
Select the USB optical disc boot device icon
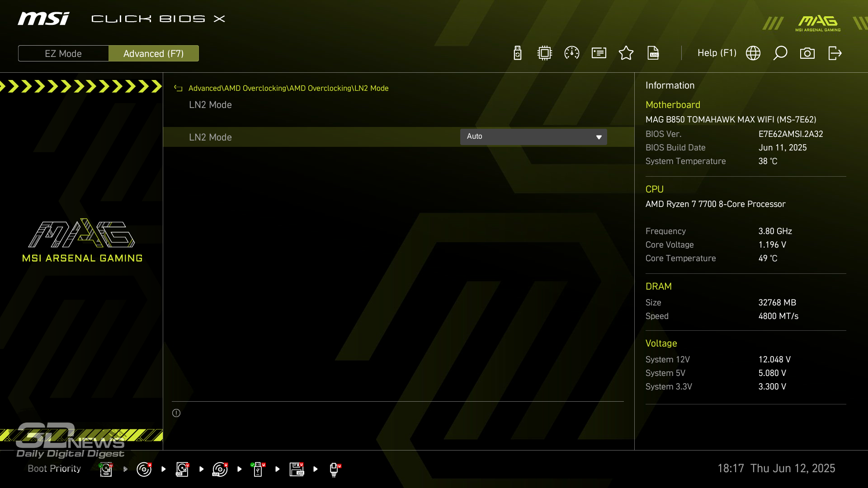pos(220,469)
